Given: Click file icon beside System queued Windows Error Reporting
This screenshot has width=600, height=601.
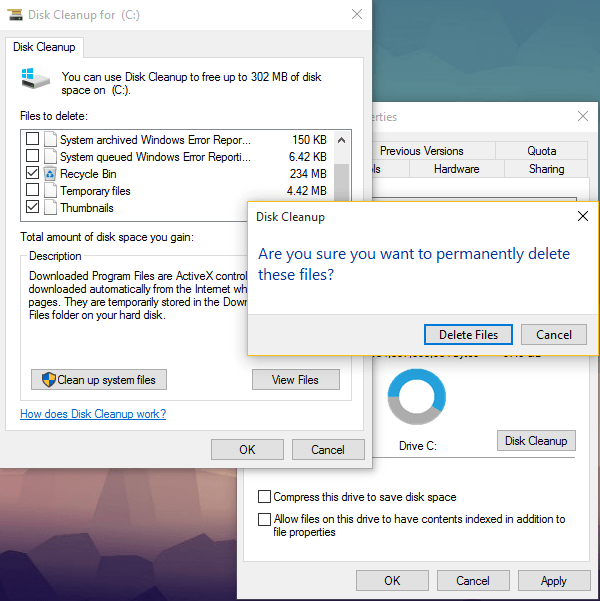Looking at the screenshot, I should tap(50, 157).
